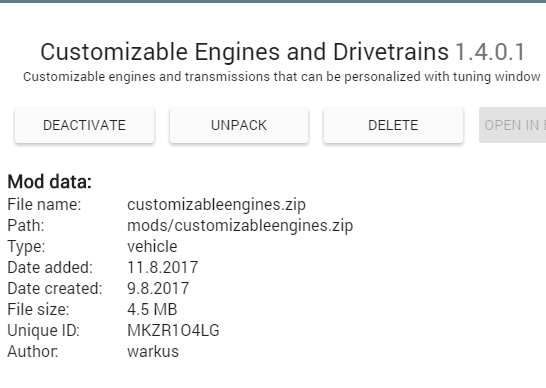Unpack the mod with the UNPACK button

point(239,125)
